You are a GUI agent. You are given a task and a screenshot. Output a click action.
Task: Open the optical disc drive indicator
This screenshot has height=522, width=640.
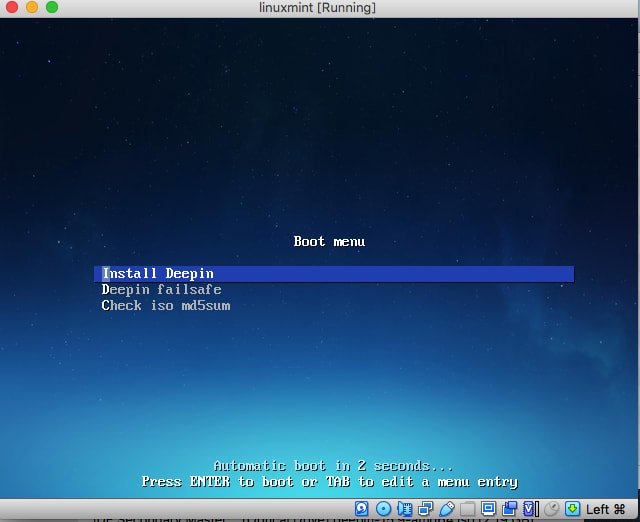tap(383, 509)
